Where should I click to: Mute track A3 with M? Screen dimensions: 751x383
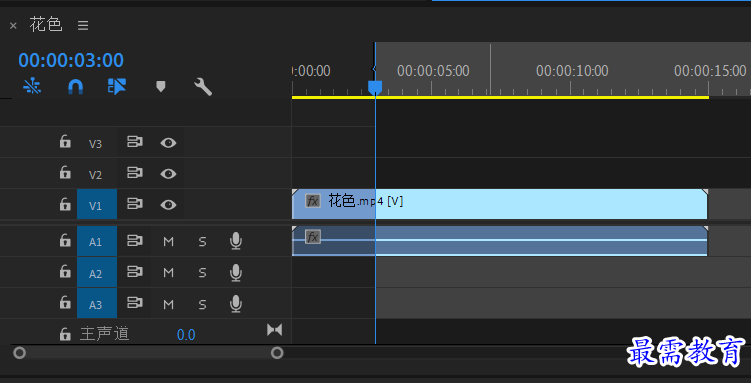(168, 304)
